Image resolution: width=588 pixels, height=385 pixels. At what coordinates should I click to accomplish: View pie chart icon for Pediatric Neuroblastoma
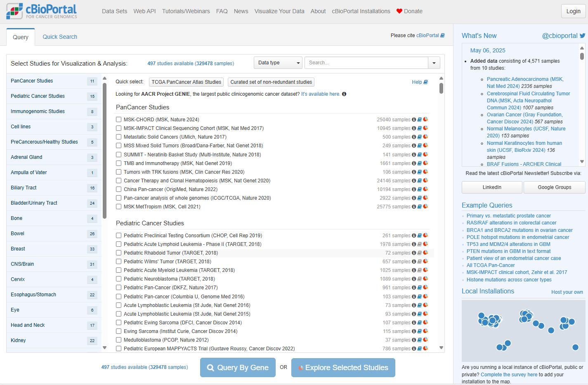(x=425, y=279)
